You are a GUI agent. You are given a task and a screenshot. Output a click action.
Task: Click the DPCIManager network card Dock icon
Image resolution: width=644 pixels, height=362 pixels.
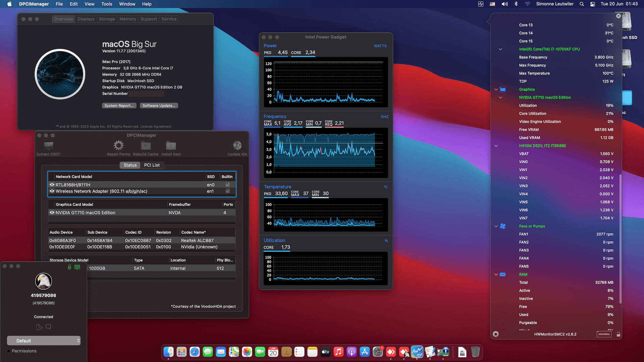[443, 352]
